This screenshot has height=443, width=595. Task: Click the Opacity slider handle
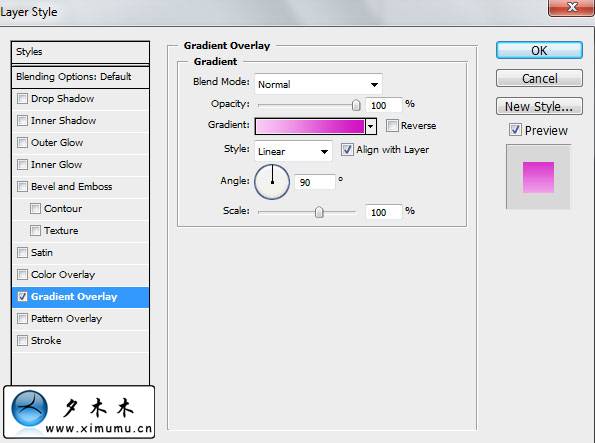[x=356, y=105]
